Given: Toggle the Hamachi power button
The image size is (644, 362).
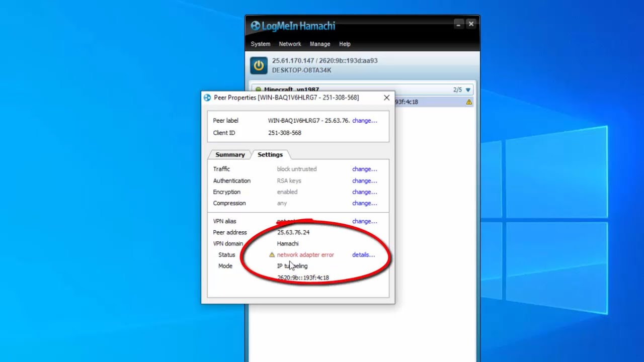Looking at the screenshot, I should (259, 65).
